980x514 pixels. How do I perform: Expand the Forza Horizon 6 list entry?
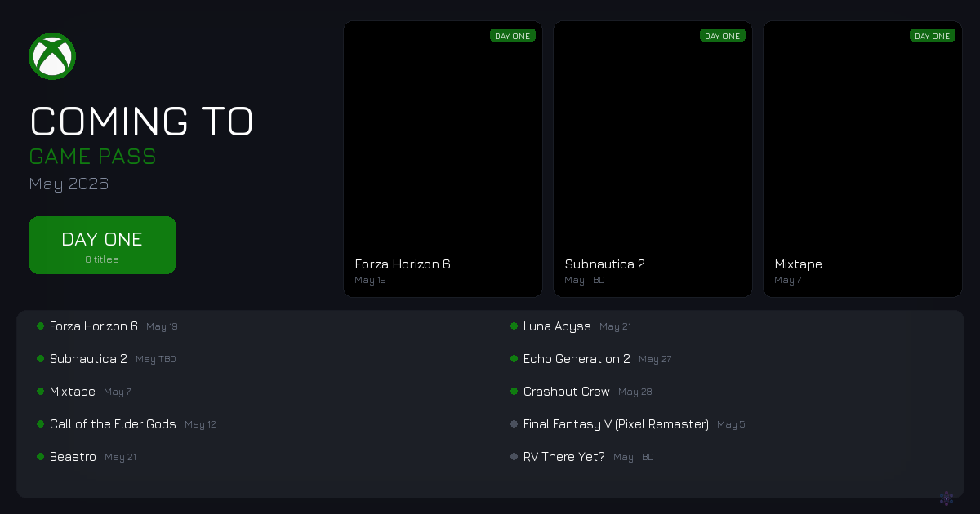pyautogui.click(x=93, y=326)
